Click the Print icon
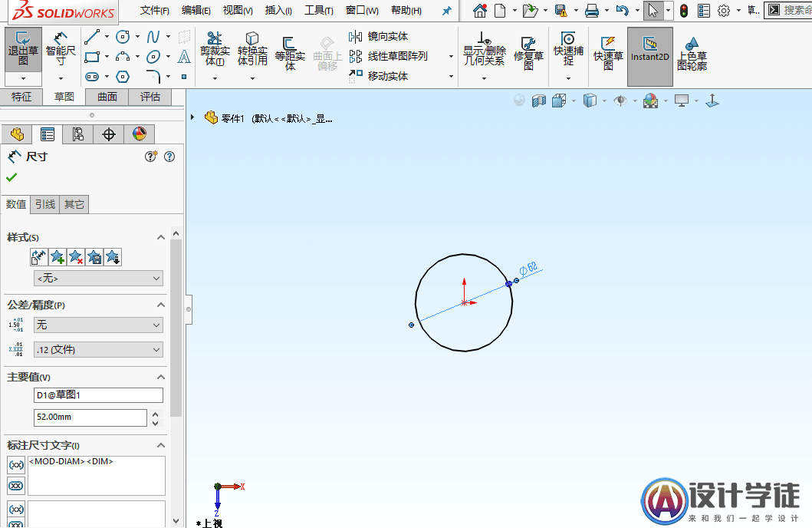 [x=591, y=11]
